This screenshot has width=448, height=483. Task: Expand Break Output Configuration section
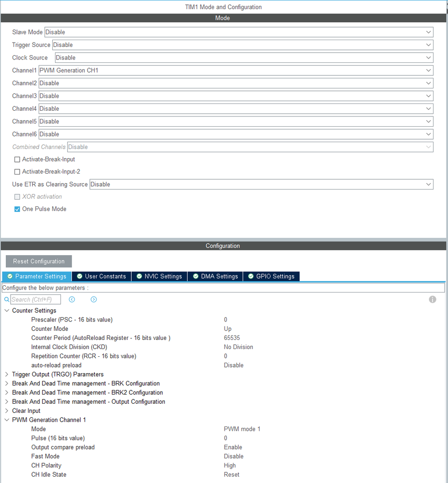7,402
